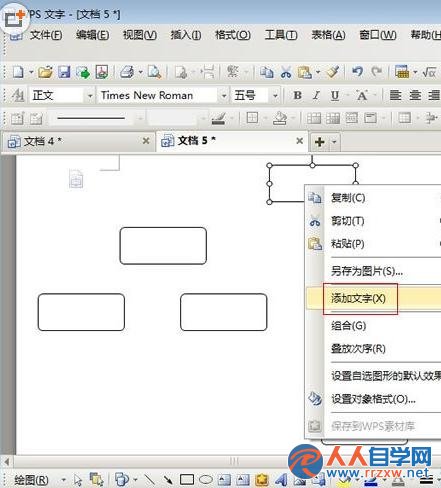
Task: Toggle left text alignment
Action: (395, 95)
